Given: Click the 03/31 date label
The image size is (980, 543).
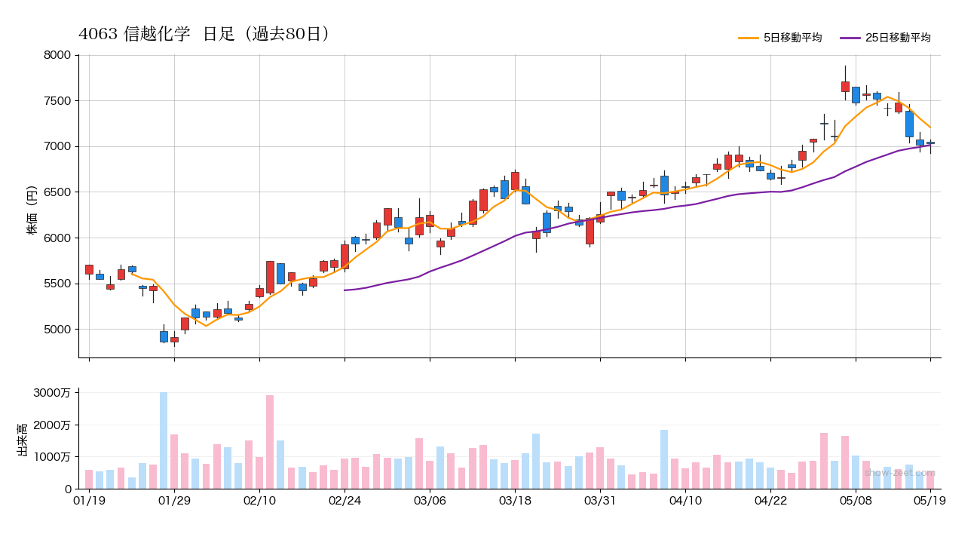Looking at the screenshot, I should pos(600,499).
